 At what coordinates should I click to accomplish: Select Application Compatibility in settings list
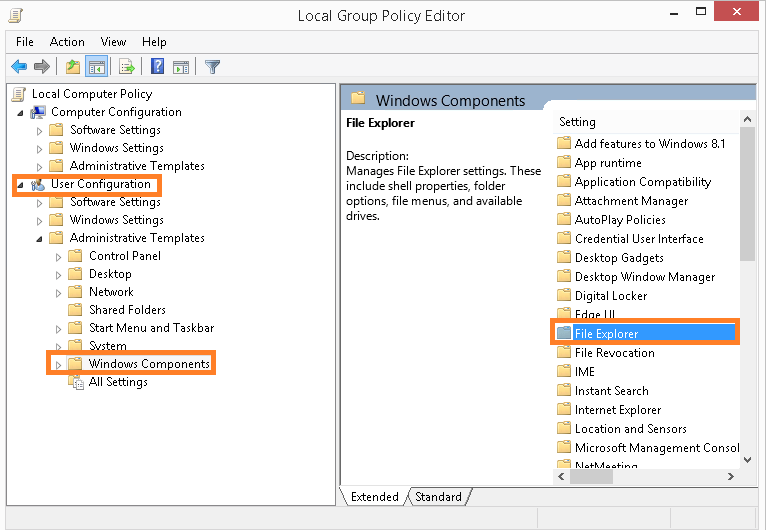pos(642,182)
